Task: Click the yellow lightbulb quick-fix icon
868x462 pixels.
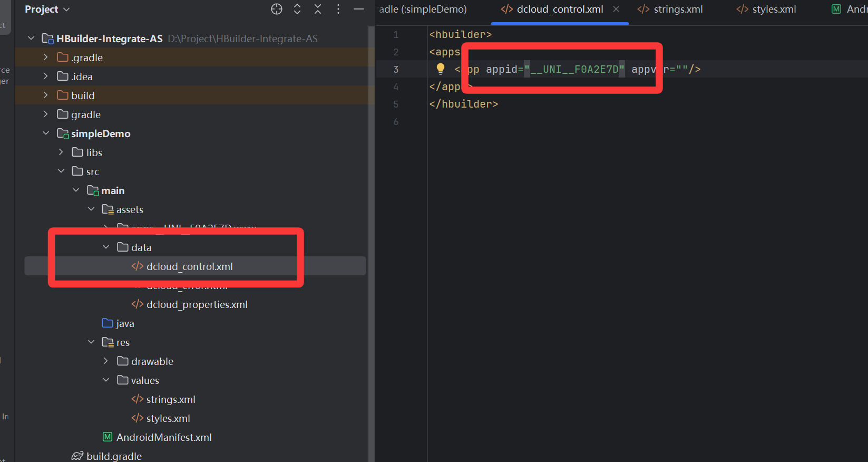Action: click(x=441, y=69)
